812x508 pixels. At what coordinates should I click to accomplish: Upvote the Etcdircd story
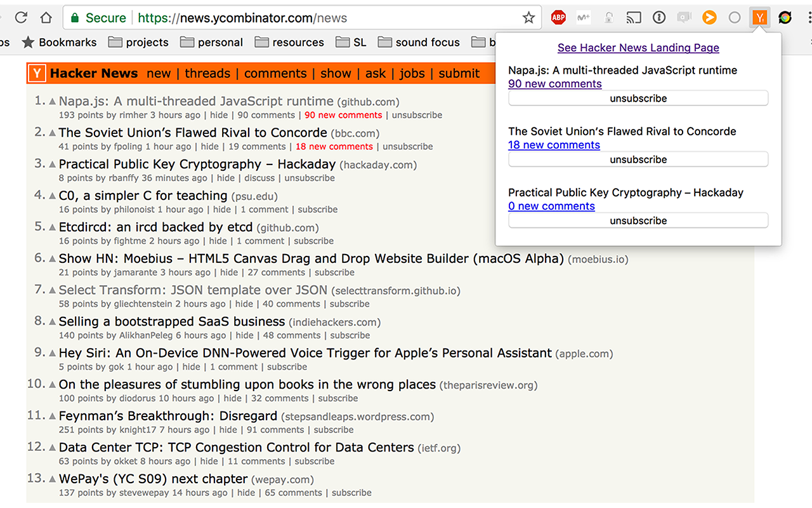click(53, 227)
